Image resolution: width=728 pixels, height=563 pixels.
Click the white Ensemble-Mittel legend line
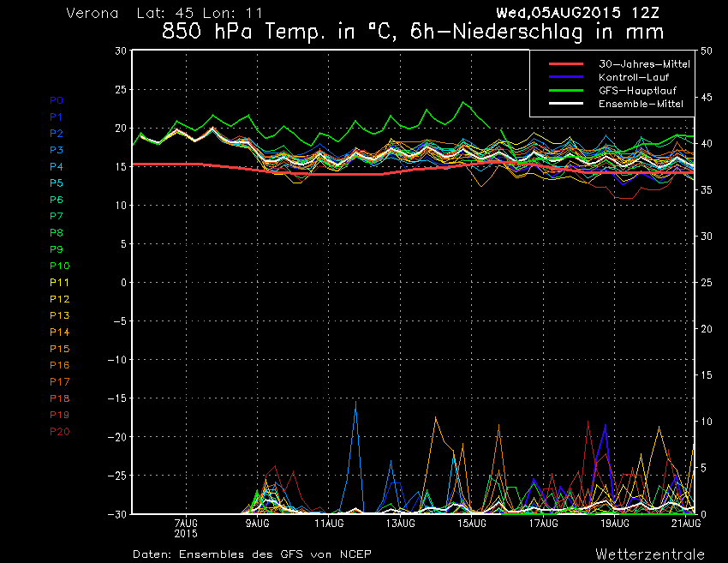pyautogui.click(x=566, y=104)
